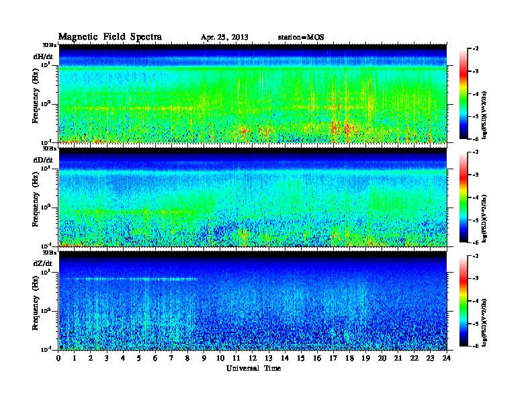Click the 10⁰ frequency tick of dZ/dt panel
Image resolution: width=532 pixels, height=411 pixels.
tap(45, 311)
